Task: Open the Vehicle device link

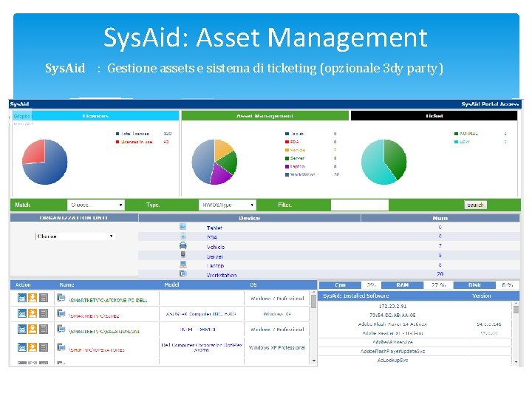Action: [x=216, y=247]
